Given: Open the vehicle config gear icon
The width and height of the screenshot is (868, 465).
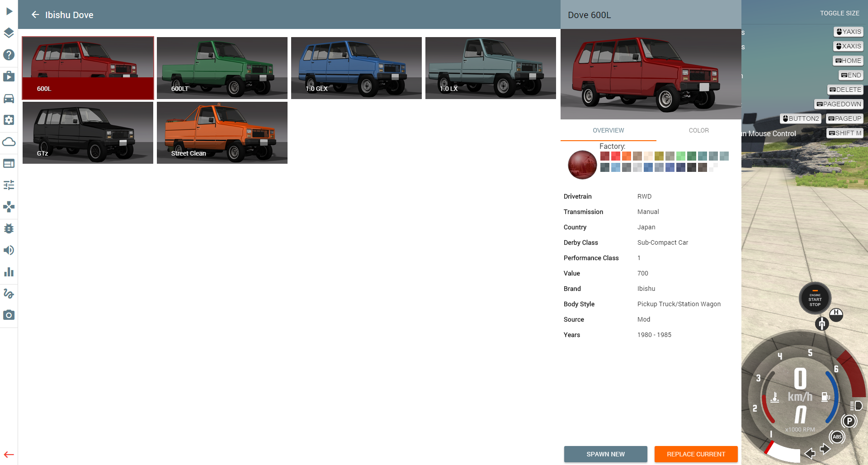Looking at the screenshot, I should [9, 120].
